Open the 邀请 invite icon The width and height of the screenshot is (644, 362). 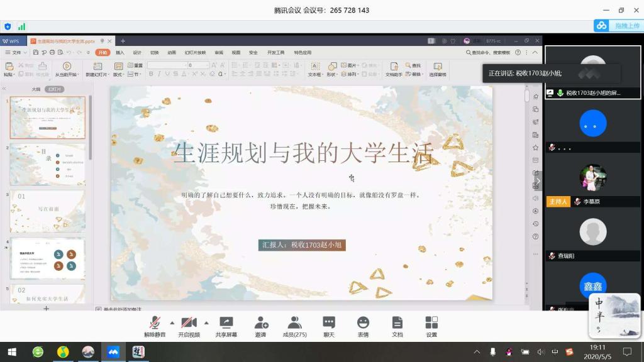[x=261, y=326]
